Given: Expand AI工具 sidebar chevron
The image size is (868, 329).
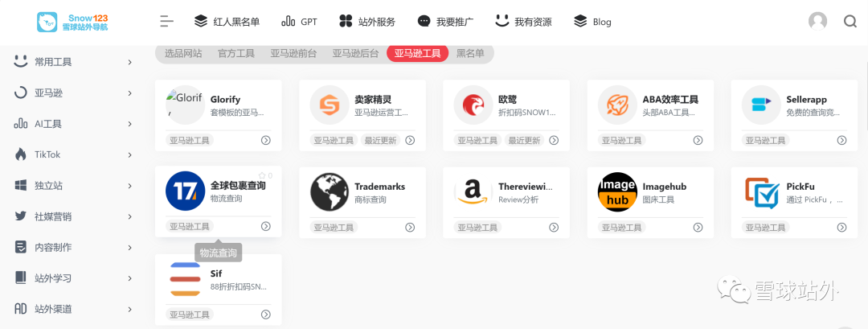Looking at the screenshot, I should (x=129, y=124).
